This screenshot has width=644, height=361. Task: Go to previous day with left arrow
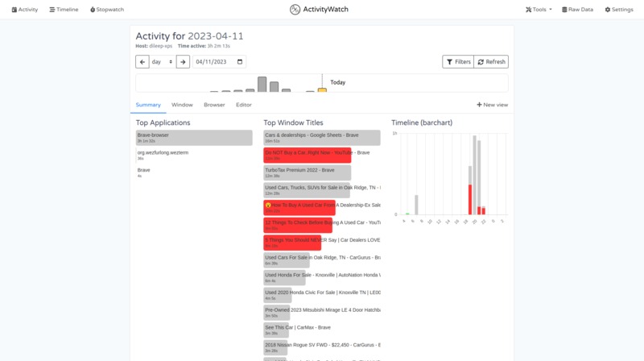142,62
